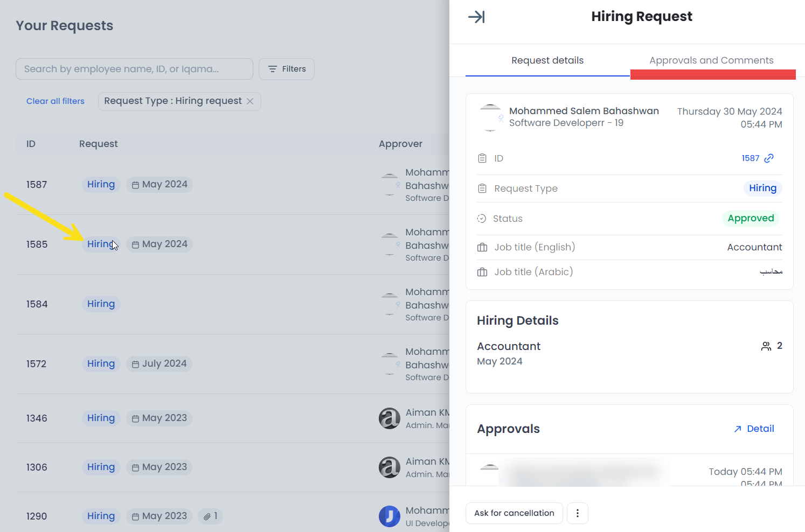Viewport: 805px width, 532px height.
Task: Open the Hiring request badge on row 1585
Action: [101, 244]
